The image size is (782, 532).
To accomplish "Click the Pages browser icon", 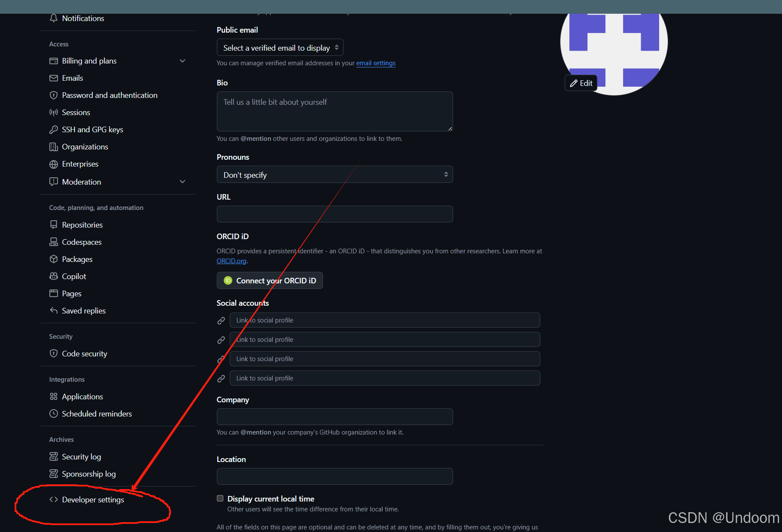I will click(53, 293).
